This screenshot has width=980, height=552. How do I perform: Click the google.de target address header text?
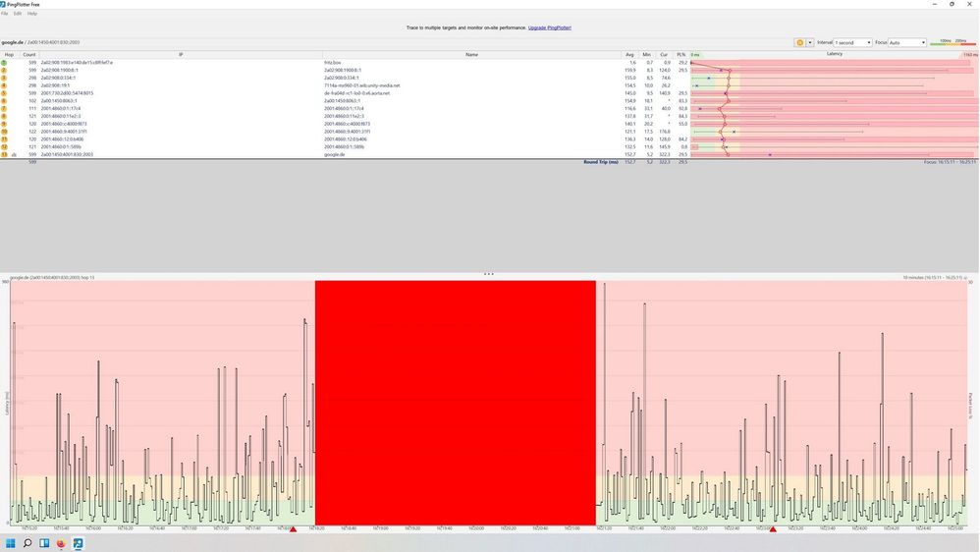[40, 42]
